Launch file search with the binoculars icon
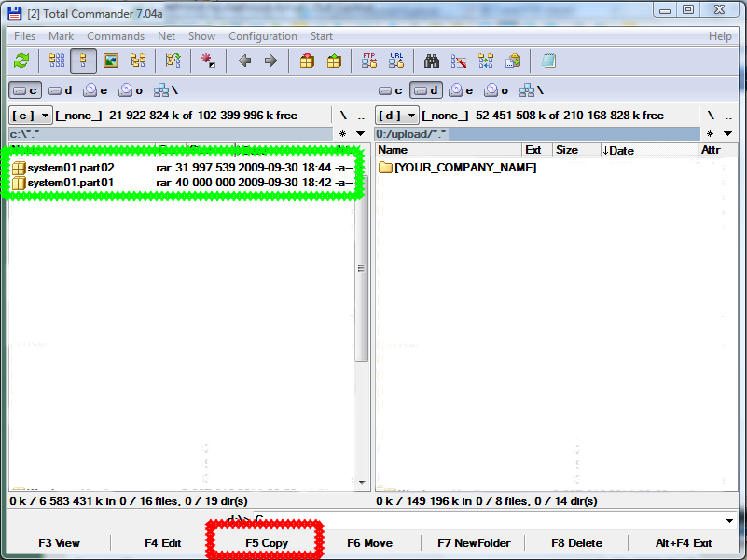This screenshot has width=747, height=560. coord(432,61)
